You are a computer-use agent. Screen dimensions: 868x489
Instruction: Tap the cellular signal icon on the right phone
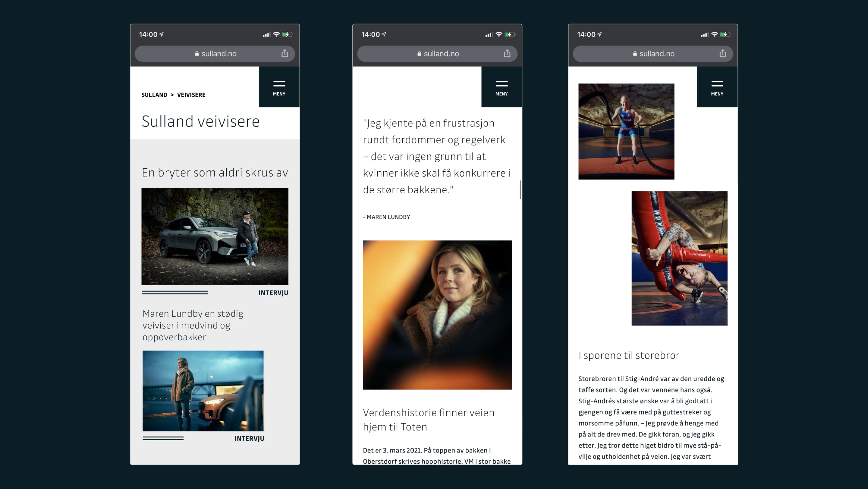pyautogui.click(x=705, y=35)
